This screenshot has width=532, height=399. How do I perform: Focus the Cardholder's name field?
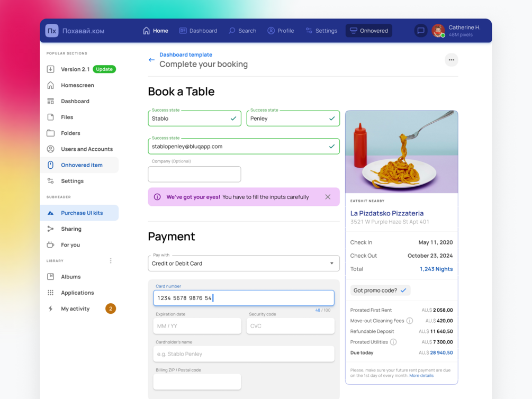[244, 354]
